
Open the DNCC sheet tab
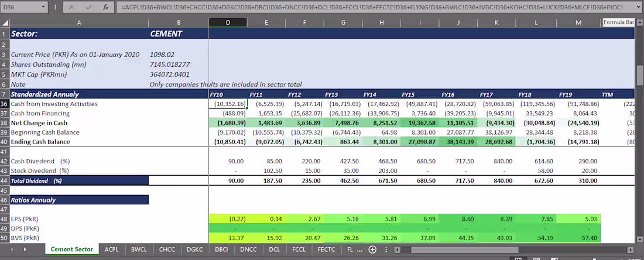249,249
